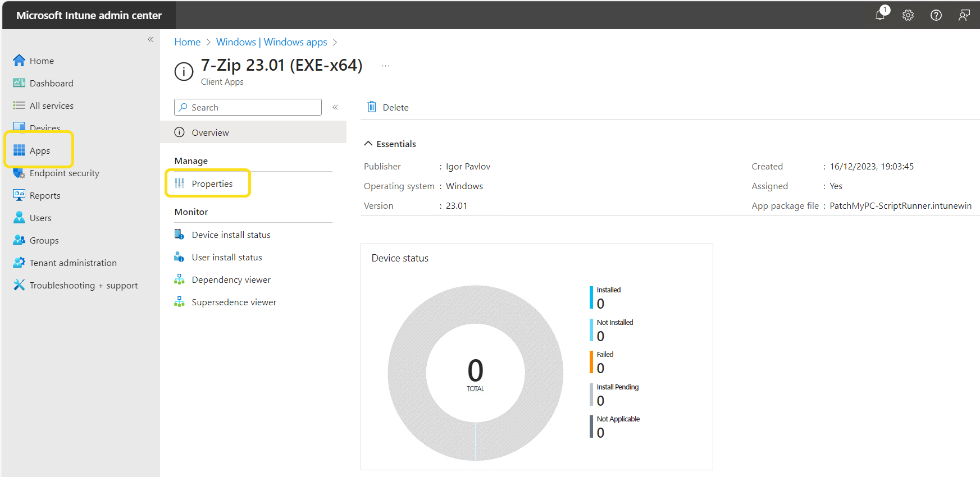Click the search magnifier icon

183,107
